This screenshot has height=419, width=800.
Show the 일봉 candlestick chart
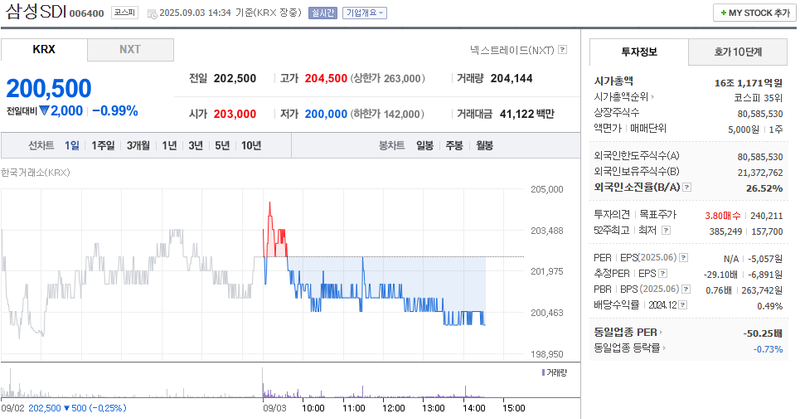pyautogui.click(x=424, y=145)
